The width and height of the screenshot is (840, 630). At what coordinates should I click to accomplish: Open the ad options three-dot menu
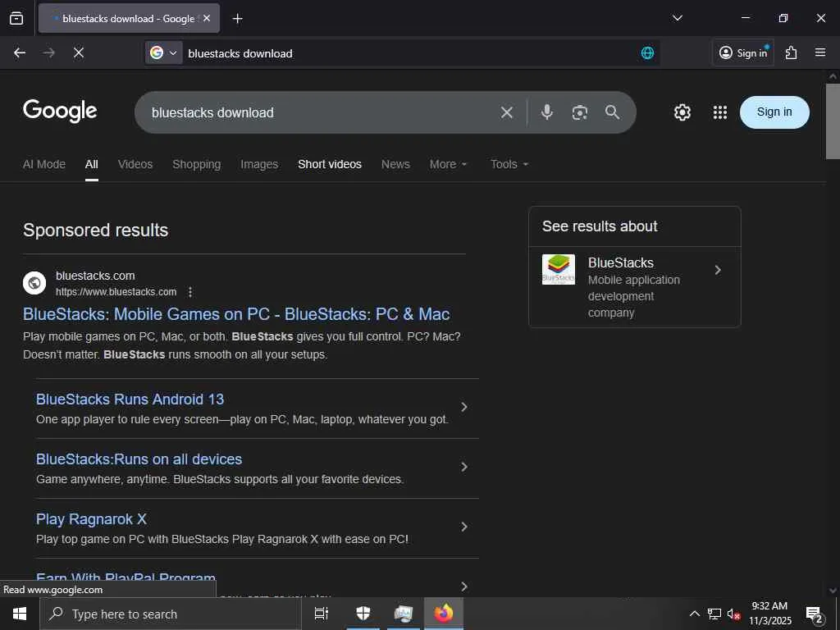point(190,292)
